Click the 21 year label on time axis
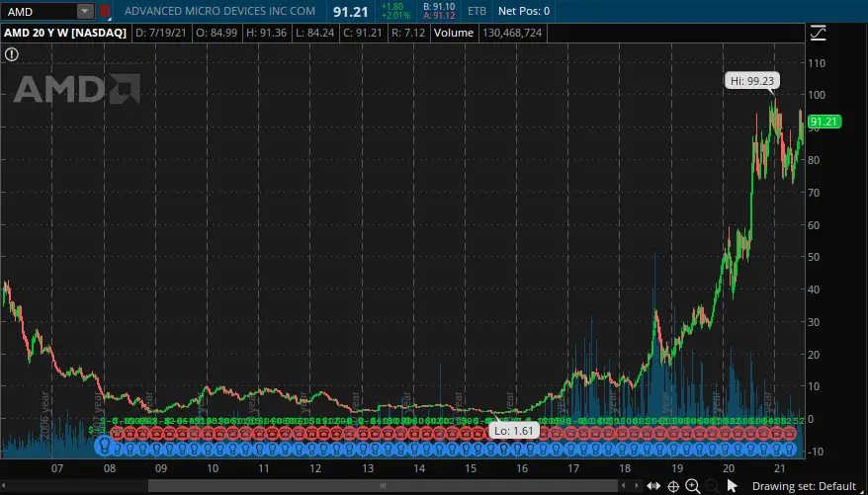 [779, 468]
